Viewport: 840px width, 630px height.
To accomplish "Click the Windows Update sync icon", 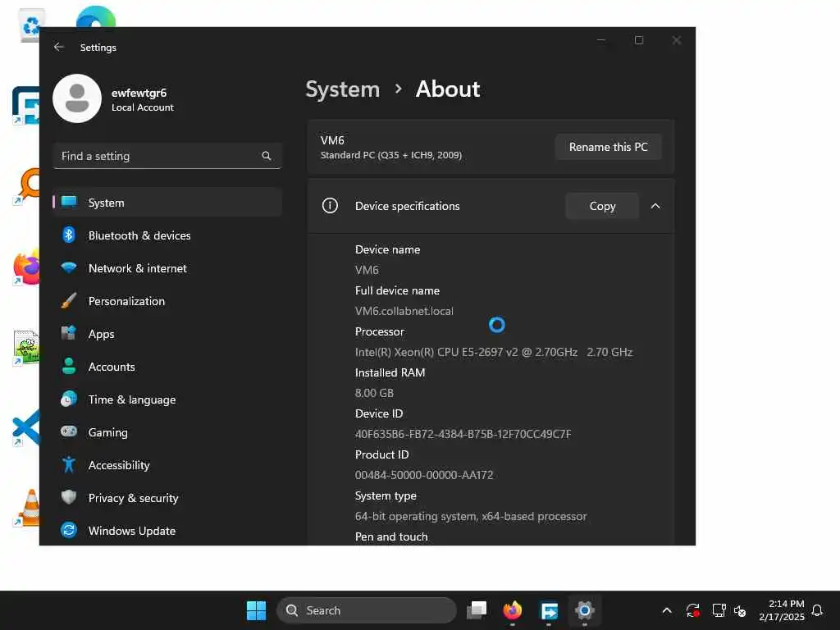I will click(x=69, y=531).
